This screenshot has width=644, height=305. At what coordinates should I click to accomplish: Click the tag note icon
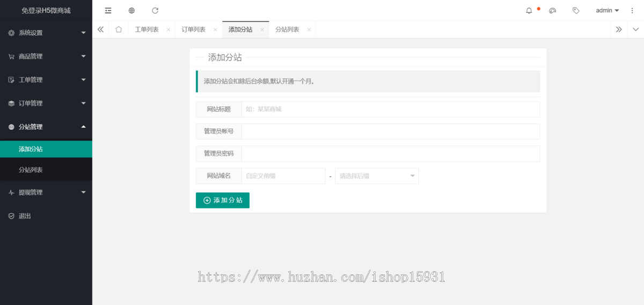click(x=576, y=10)
